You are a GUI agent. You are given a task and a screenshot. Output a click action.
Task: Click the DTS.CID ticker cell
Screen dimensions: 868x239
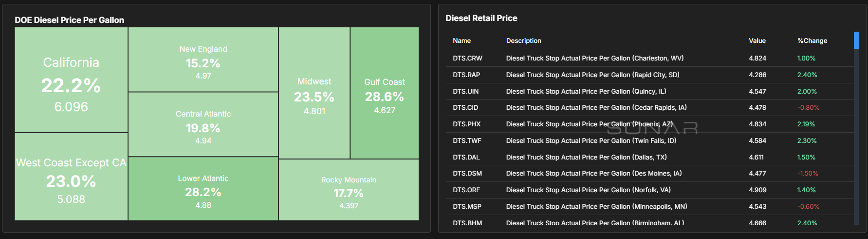[465, 107]
